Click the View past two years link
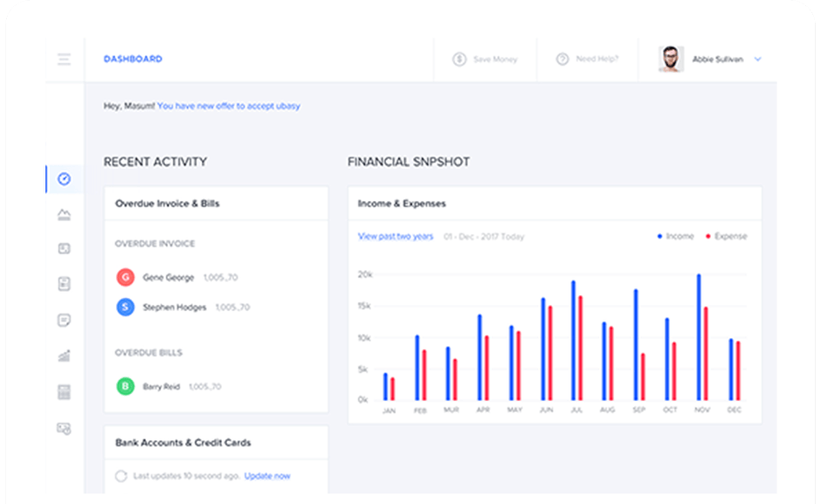The image size is (821, 504). (x=395, y=237)
